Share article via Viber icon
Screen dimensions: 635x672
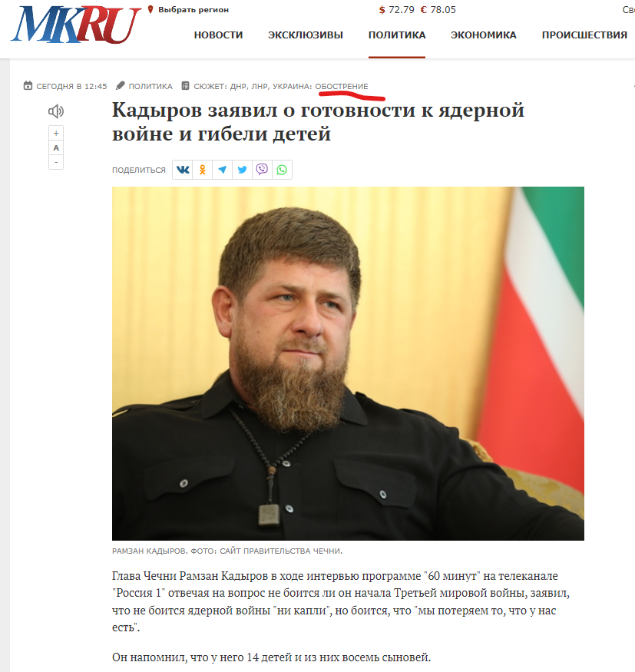tap(262, 170)
